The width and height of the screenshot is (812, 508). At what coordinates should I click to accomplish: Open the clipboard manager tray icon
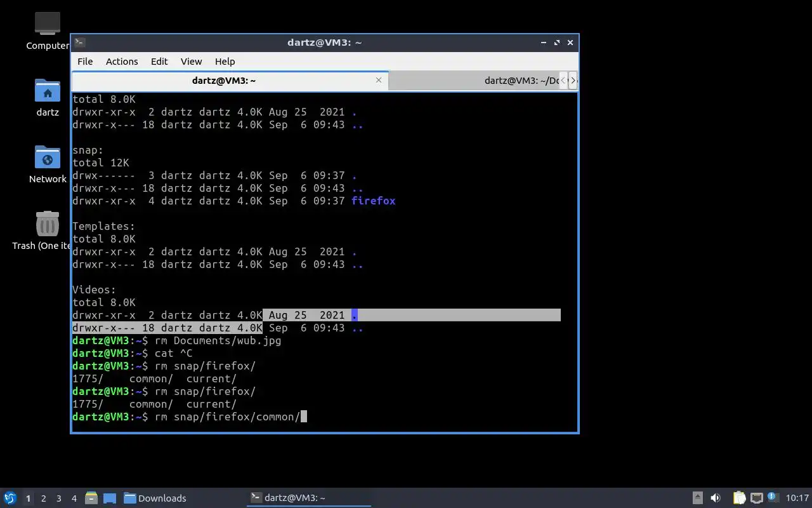(740, 498)
